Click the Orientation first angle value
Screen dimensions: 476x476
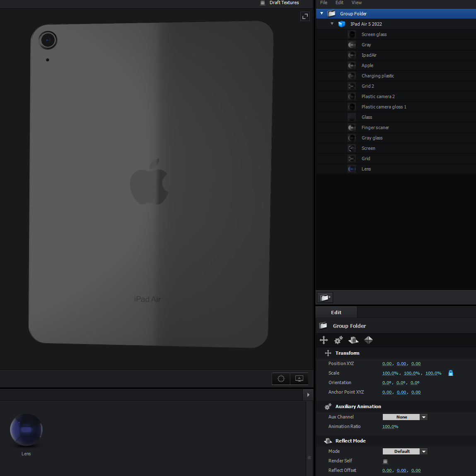tap(387, 383)
